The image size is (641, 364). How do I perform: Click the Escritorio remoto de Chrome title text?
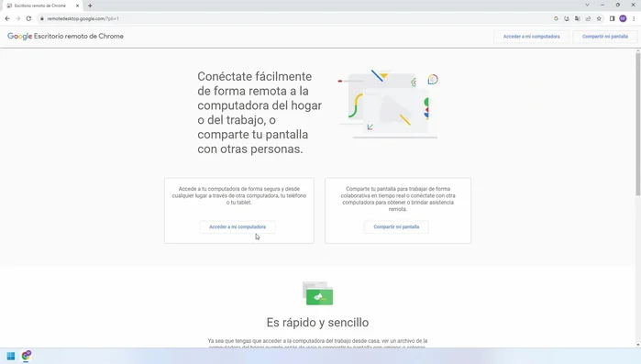tap(79, 36)
